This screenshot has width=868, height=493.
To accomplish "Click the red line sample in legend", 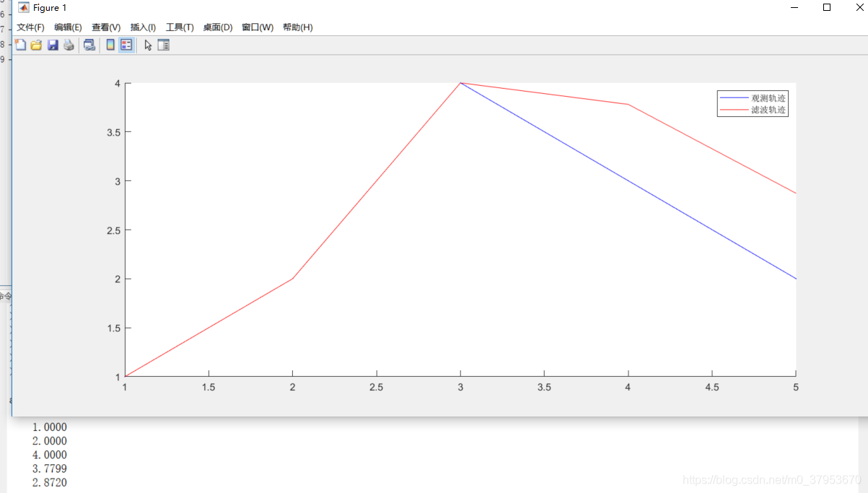I will [x=734, y=110].
